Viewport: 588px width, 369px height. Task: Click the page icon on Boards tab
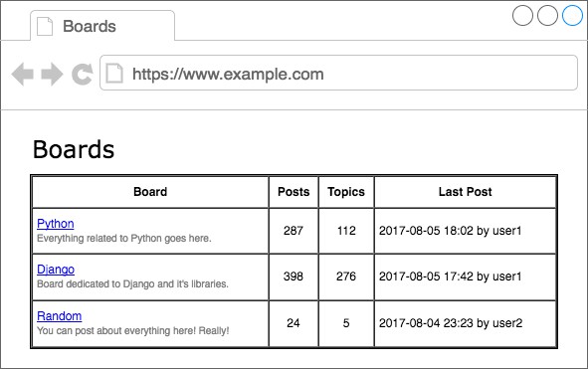[x=45, y=26]
